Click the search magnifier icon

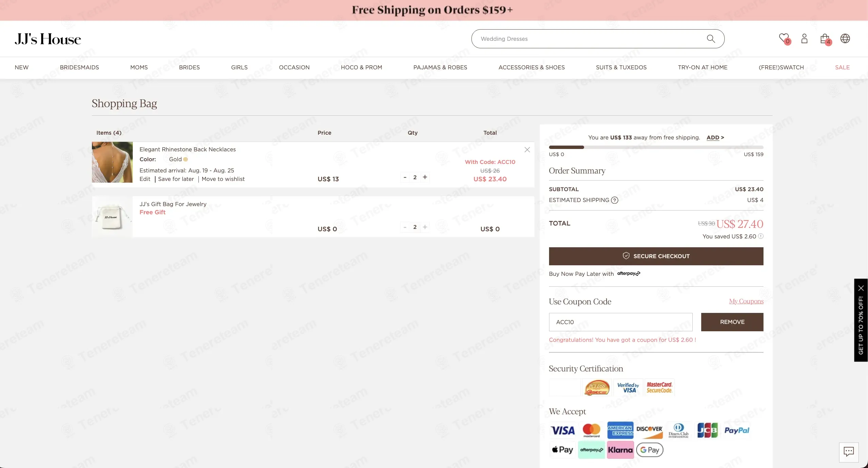coord(711,39)
